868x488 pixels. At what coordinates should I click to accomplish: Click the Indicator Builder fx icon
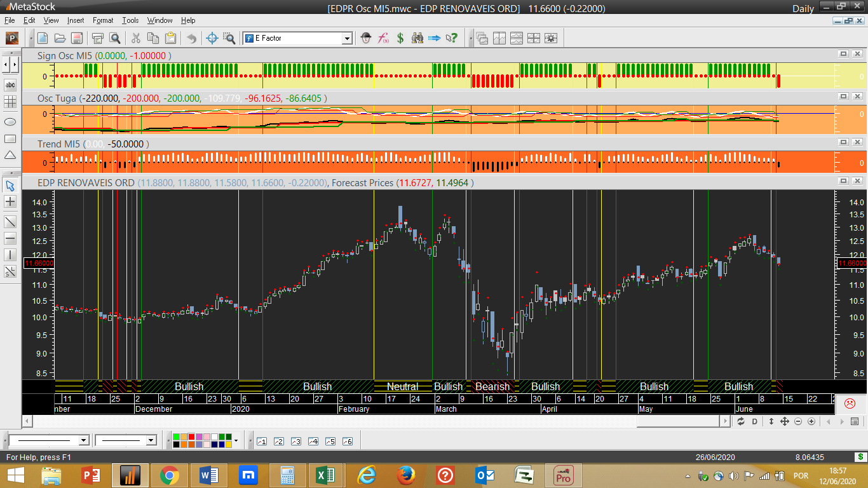point(383,38)
